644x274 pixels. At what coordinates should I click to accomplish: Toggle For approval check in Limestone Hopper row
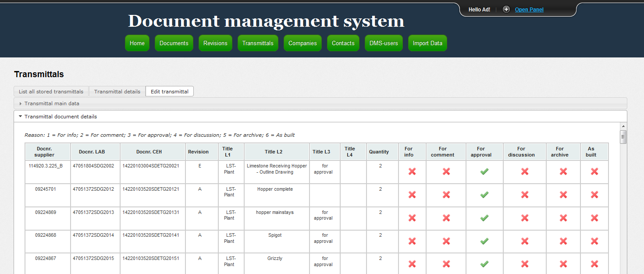pyautogui.click(x=484, y=171)
